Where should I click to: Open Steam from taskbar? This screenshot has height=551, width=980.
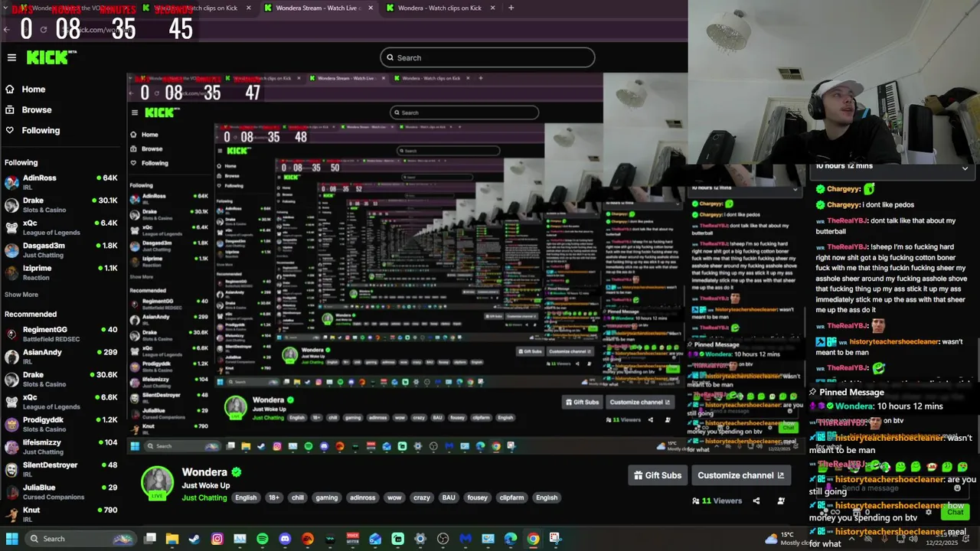pyautogui.click(x=194, y=539)
